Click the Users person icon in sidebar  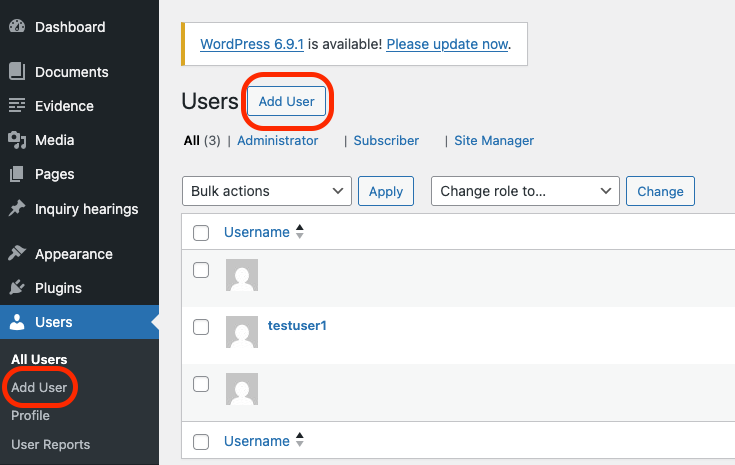[x=17, y=322]
